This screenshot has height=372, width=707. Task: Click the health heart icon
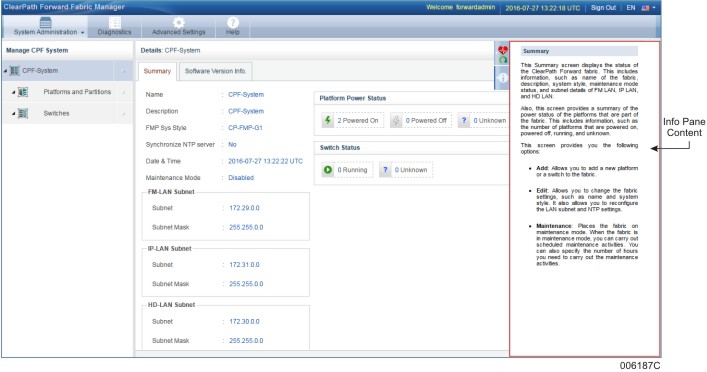pyautogui.click(x=503, y=50)
